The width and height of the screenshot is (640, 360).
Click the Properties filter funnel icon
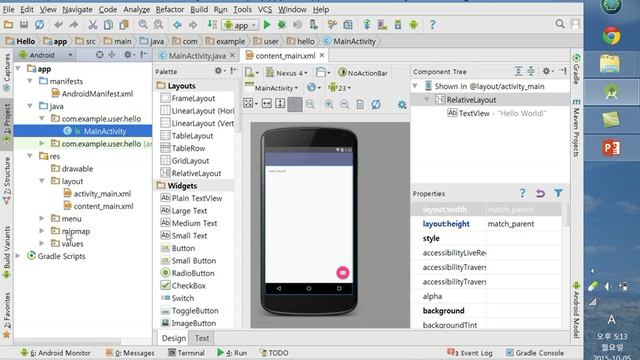point(558,193)
